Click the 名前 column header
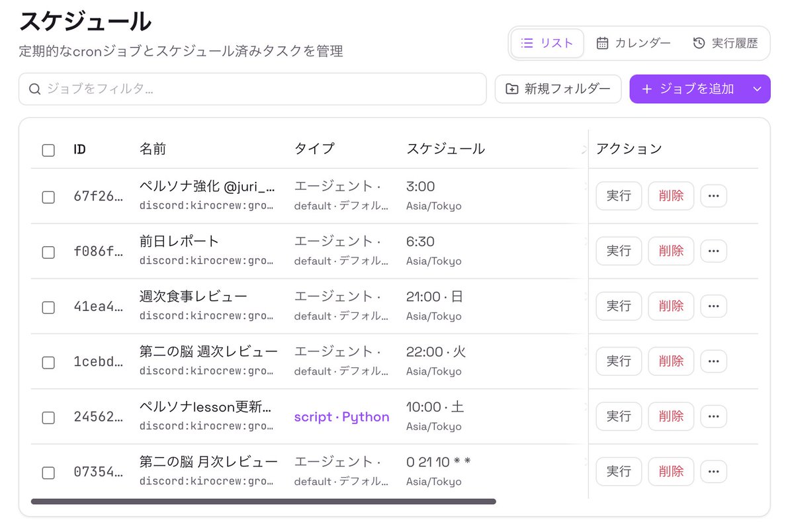 153,149
